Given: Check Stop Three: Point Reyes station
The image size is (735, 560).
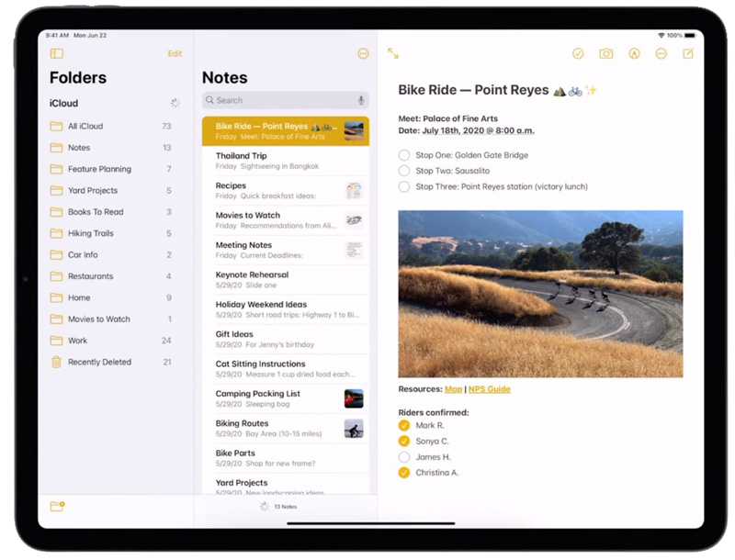Looking at the screenshot, I should pyautogui.click(x=404, y=187).
